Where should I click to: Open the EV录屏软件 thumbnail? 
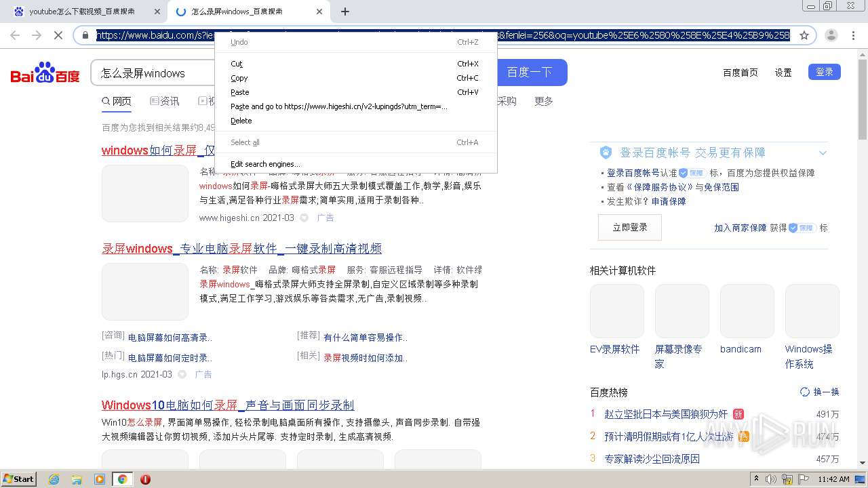point(616,311)
